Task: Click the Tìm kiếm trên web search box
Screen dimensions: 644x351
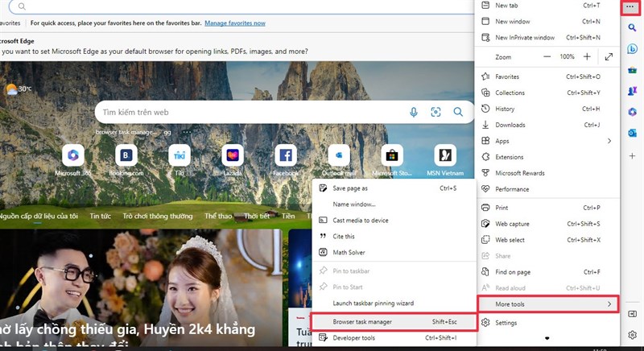Action: [x=250, y=113]
